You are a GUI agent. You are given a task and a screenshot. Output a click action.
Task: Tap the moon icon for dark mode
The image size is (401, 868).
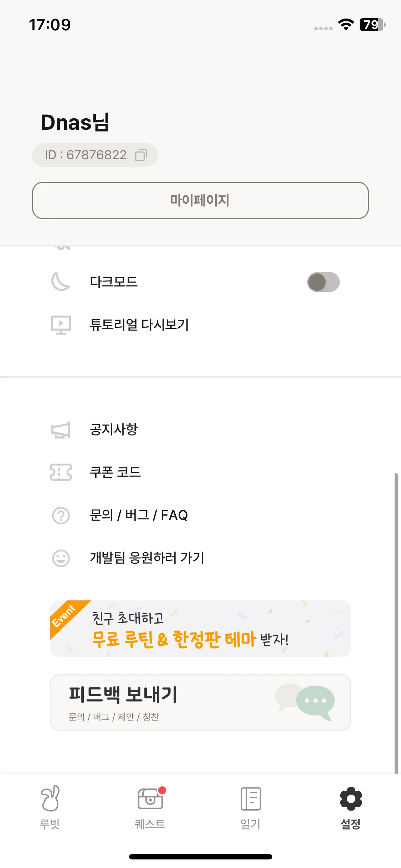tap(61, 282)
